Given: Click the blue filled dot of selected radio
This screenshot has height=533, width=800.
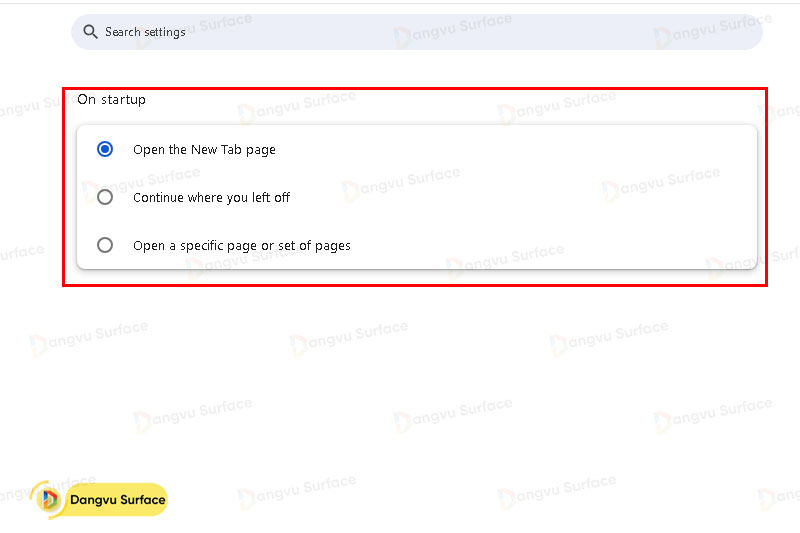Looking at the screenshot, I should tap(105, 149).
